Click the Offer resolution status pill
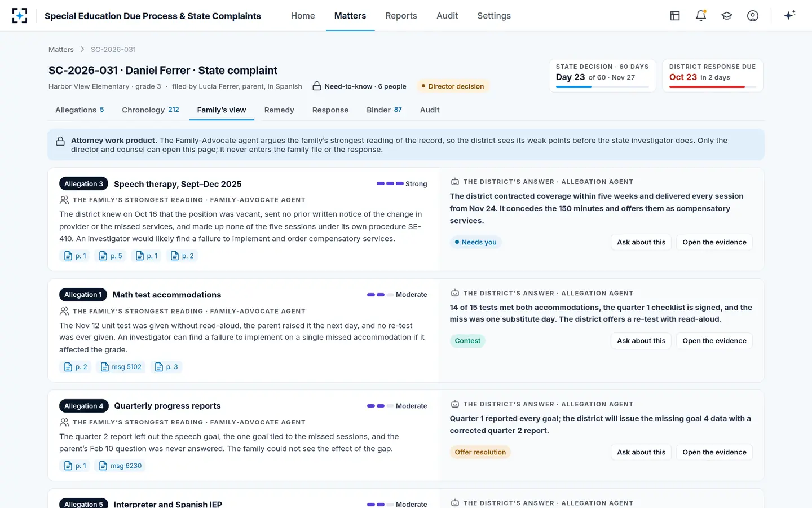812x508 pixels. tap(480, 452)
